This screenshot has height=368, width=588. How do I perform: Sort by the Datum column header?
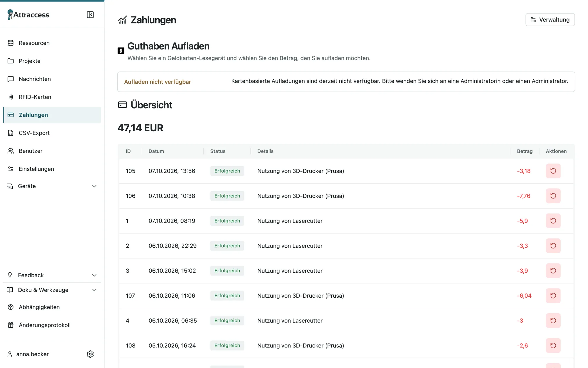[x=156, y=151]
